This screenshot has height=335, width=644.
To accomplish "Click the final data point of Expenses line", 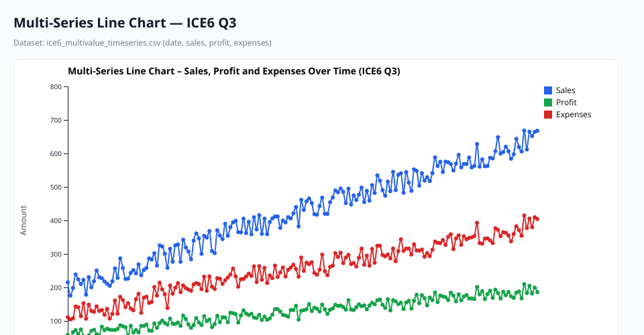I will (x=537, y=219).
